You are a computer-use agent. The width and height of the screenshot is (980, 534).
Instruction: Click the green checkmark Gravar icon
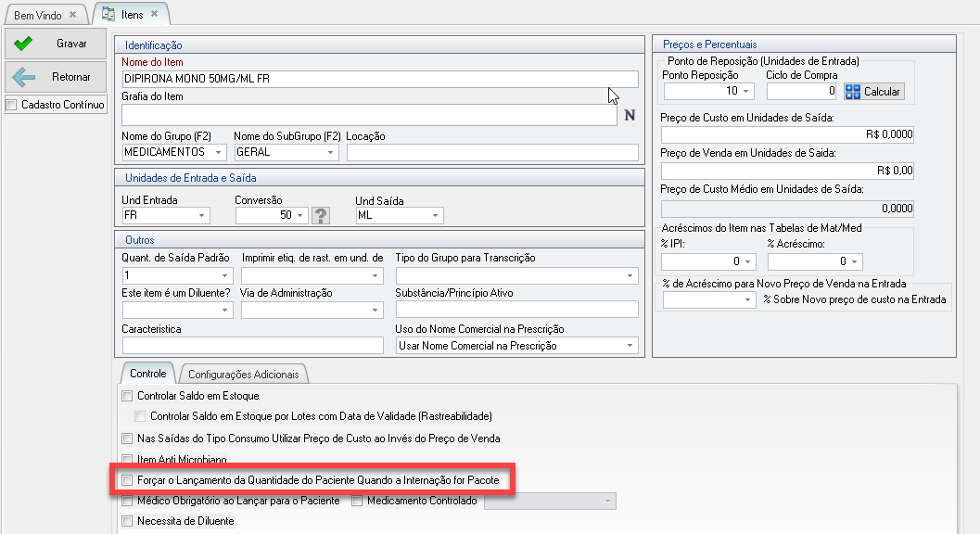tap(24, 44)
